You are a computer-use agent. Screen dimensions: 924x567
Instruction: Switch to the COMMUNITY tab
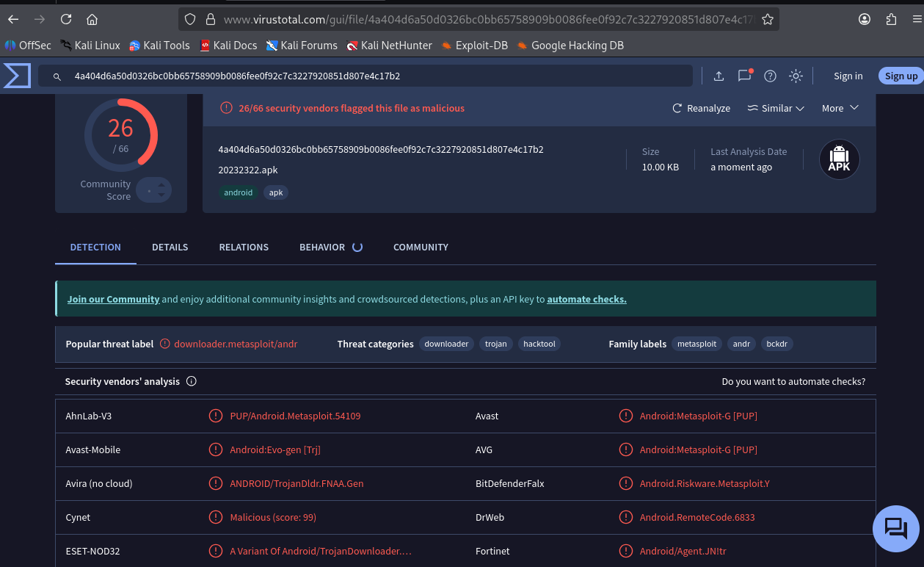pyautogui.click(x=421, y=247)
